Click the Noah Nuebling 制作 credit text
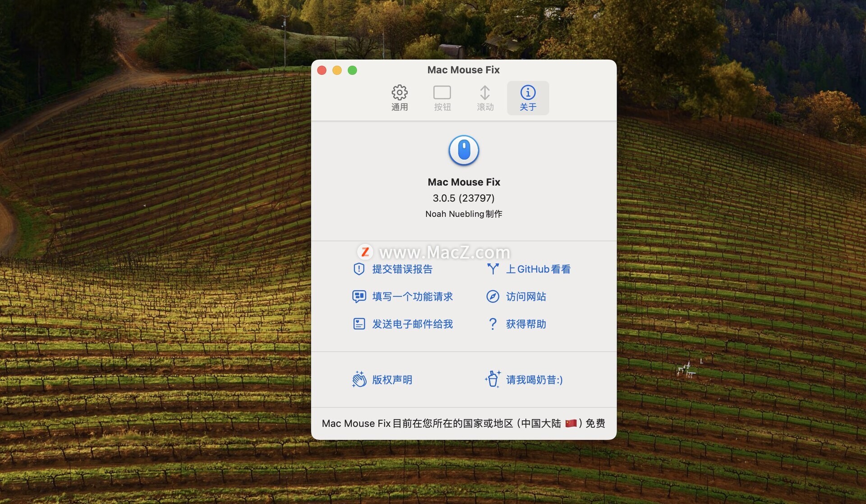This screenshot has height=504, width=866. (x=464, y=214)
